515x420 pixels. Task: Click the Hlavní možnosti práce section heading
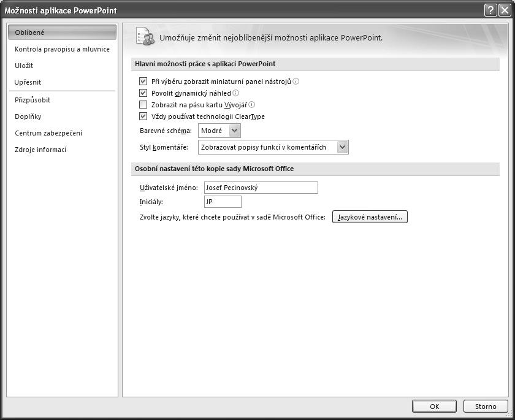[205, 64]
